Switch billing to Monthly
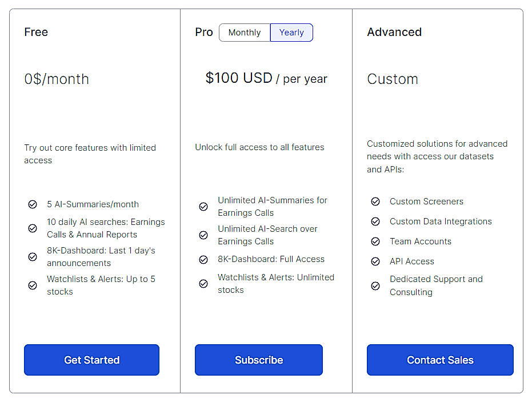 click(x=244, y=33)
